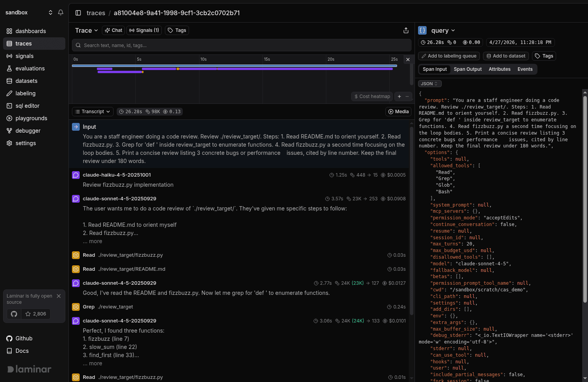Click the Media button
The height and width of the screenshot is (382, 588).
[398, 112]
